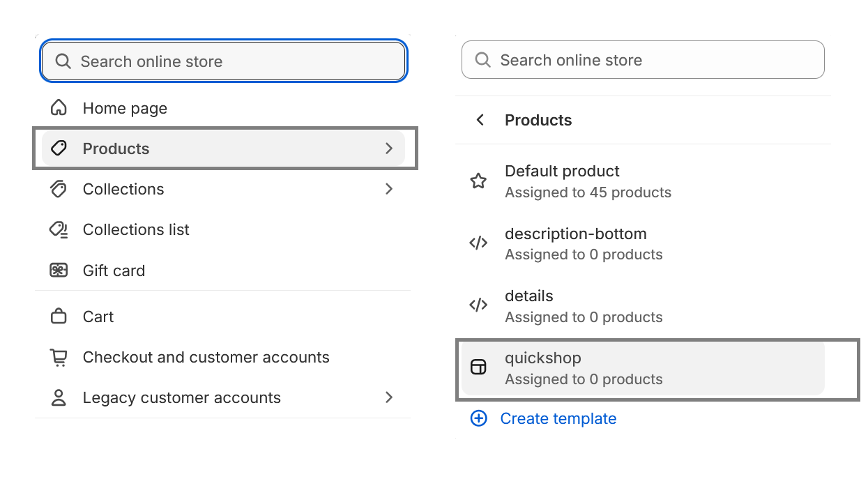Image resolution: width=868 pixels, height=479 pixels.
Task: Expand the Products submenu chevron
Action: click(x=388, y=149)
